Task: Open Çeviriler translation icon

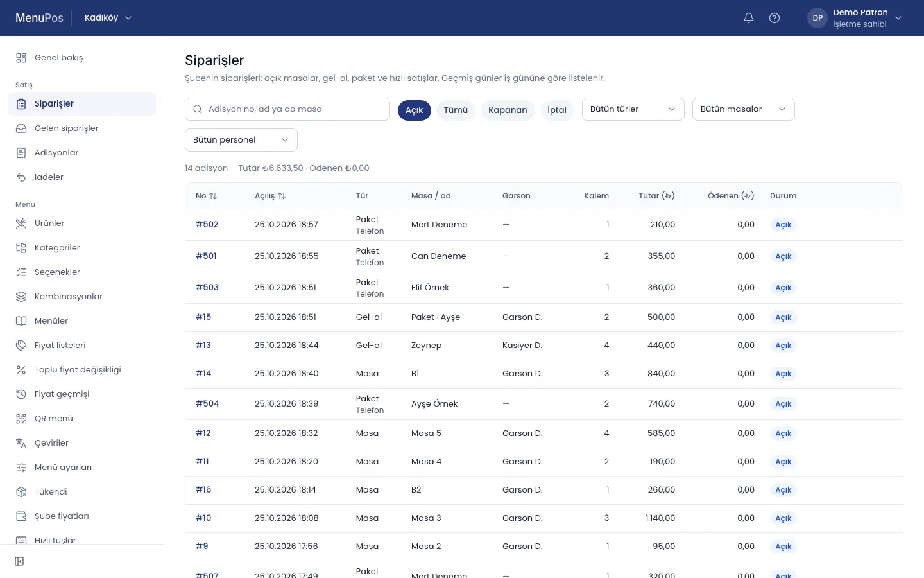Action: 21,443
